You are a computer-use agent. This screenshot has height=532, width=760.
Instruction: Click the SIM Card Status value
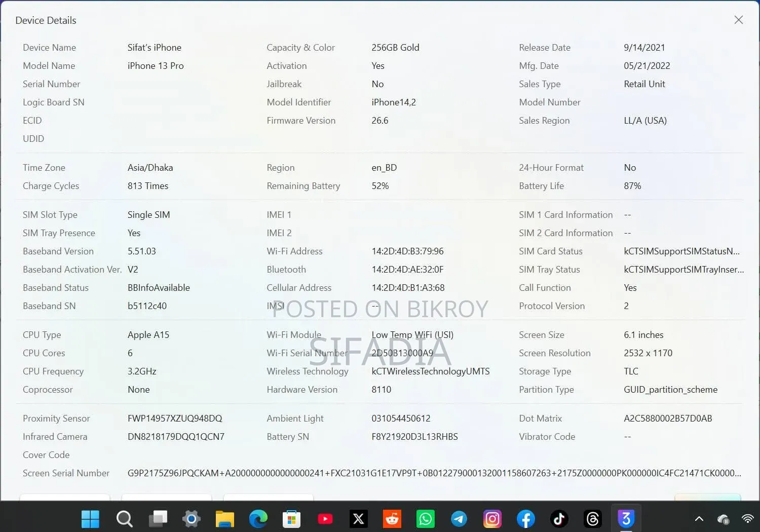(681, 251)
